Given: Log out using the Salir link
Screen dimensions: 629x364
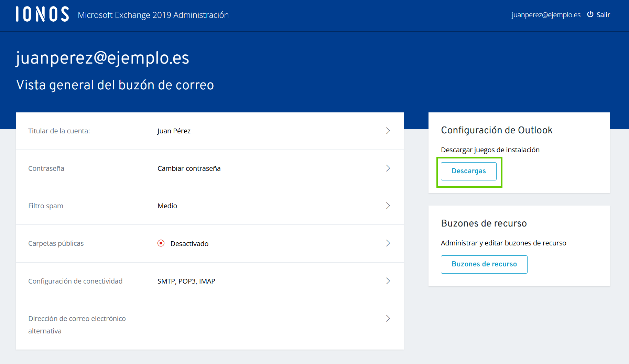Looking at the screenshot, I should [x=603, y=15].
